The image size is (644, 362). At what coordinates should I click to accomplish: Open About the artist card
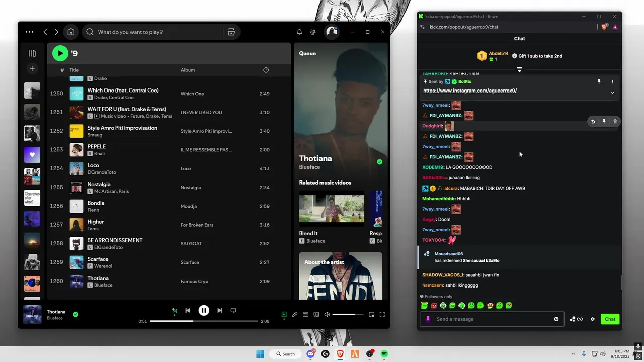[x=341, y=276]
